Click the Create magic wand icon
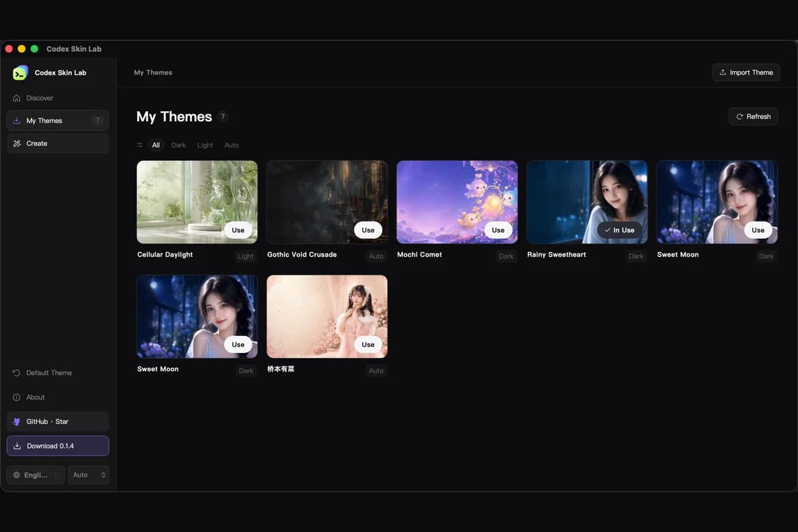 click(x=17, y=143)
